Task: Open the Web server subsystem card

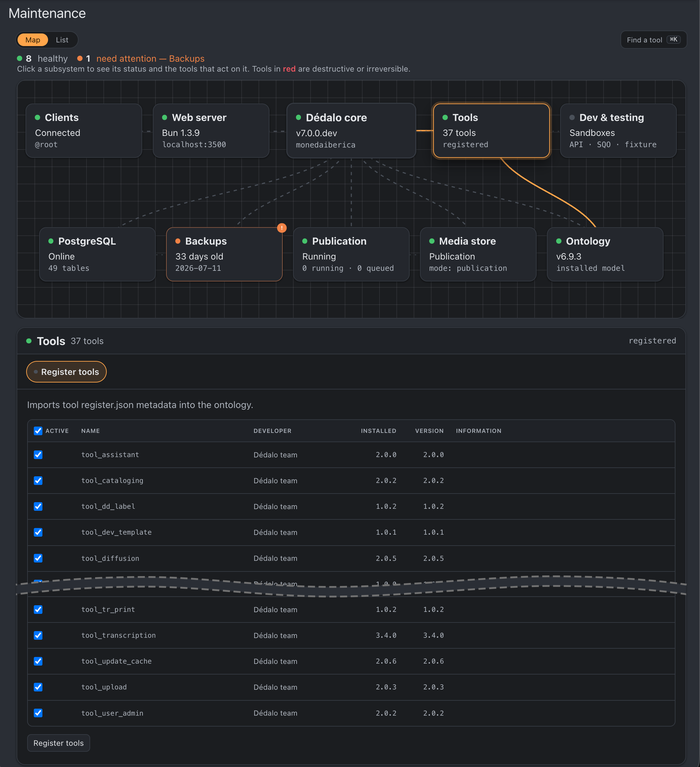Action: [211, 131]
